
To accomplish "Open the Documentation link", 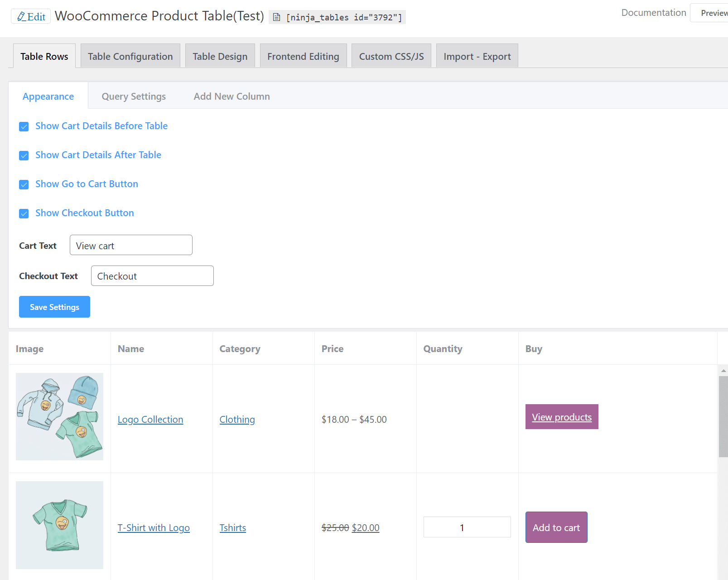I will pyautogui.click(x=653, y=13).
